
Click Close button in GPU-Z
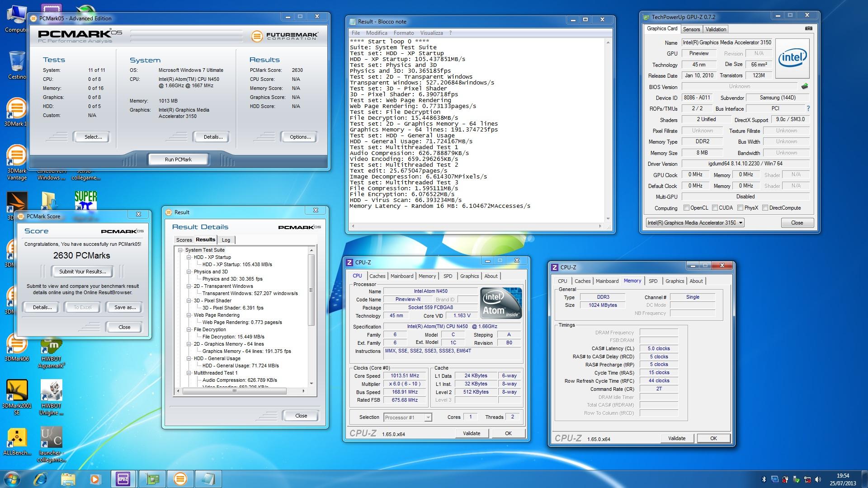797,223
